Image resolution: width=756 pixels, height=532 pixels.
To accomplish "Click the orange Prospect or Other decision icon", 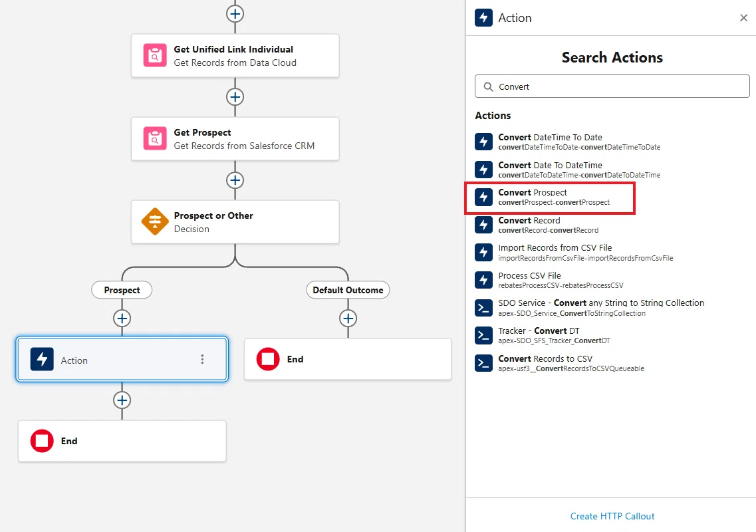I will [155, 222].
